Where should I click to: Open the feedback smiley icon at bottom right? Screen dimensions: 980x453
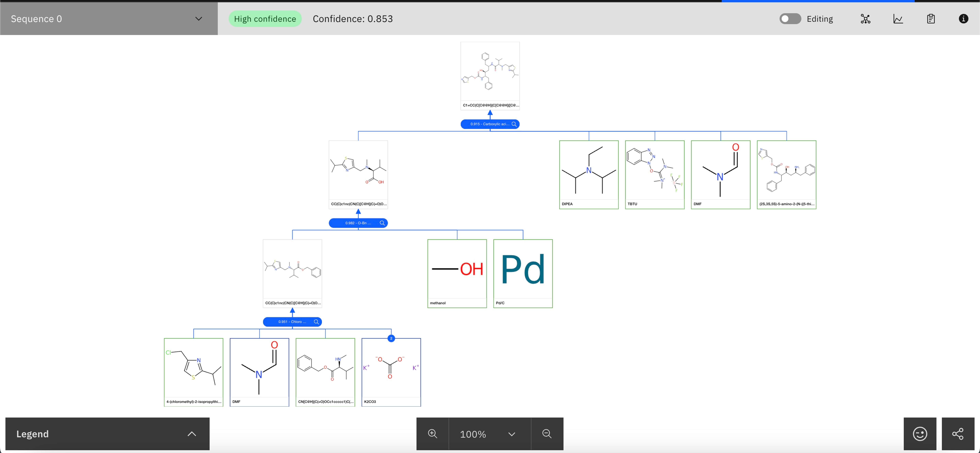click(920, 434)
